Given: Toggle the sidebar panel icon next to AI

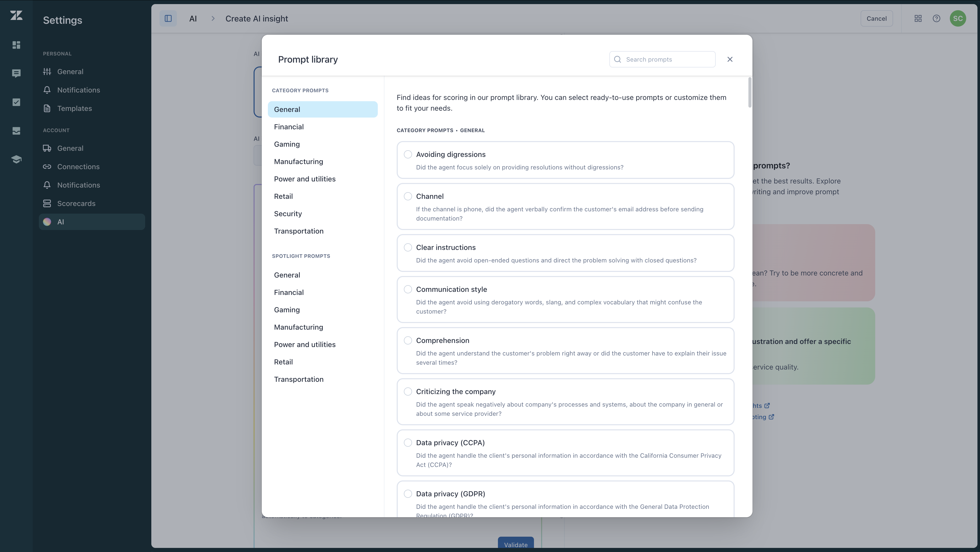Looking at the screenshot, I should click(x=168, y=19).
